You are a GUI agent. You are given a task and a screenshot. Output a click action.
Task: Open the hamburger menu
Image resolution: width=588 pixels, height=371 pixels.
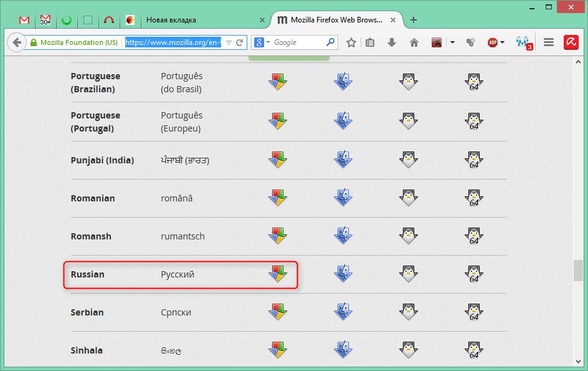(549, 42)
